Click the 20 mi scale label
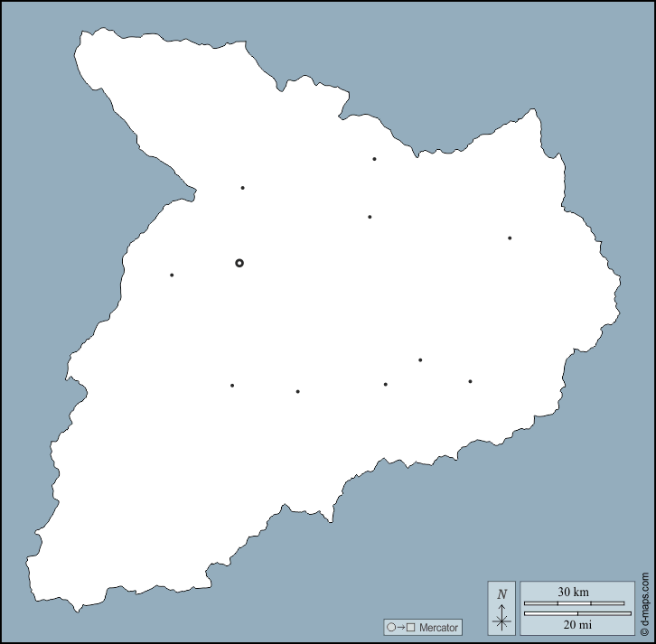 tap(573, 624)
